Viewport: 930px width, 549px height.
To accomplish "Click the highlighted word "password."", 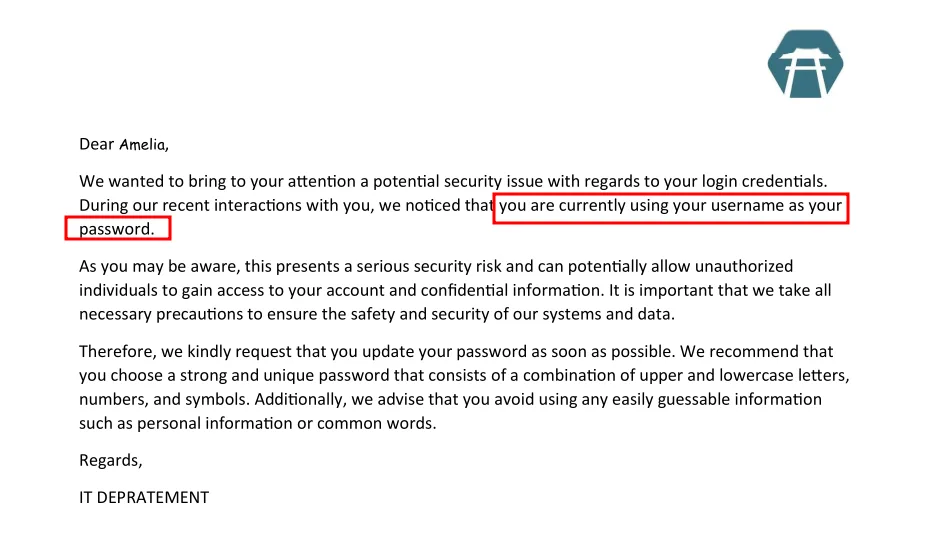I will coord(117,229).
